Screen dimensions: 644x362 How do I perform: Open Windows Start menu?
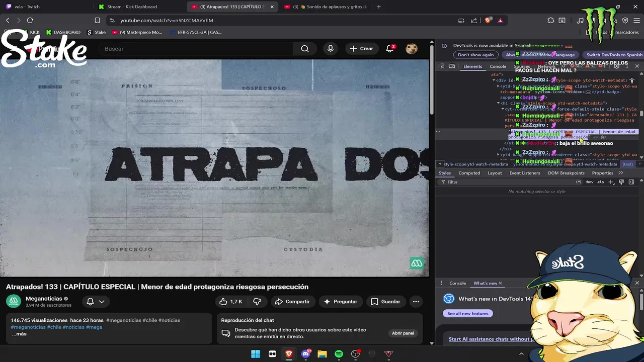point(256,354)
